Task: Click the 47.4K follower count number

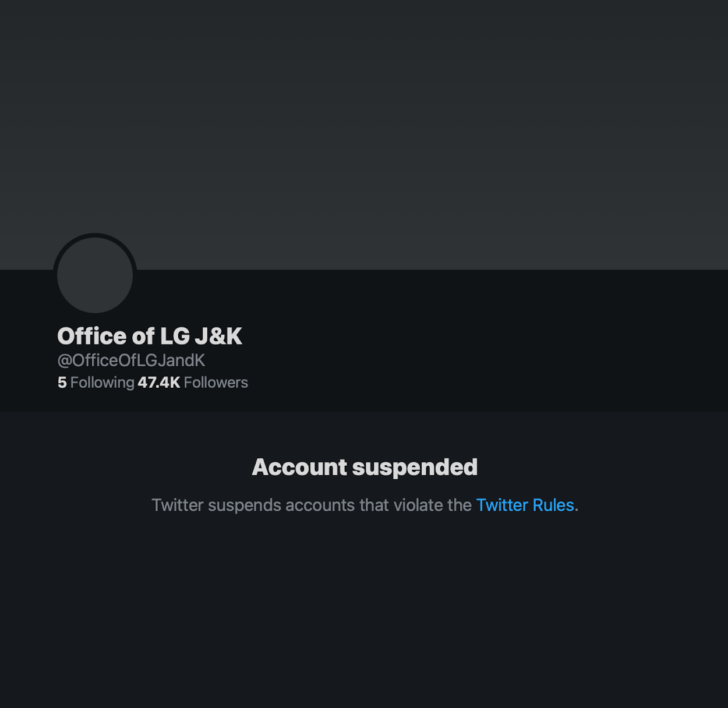Action: click(159, 383)
